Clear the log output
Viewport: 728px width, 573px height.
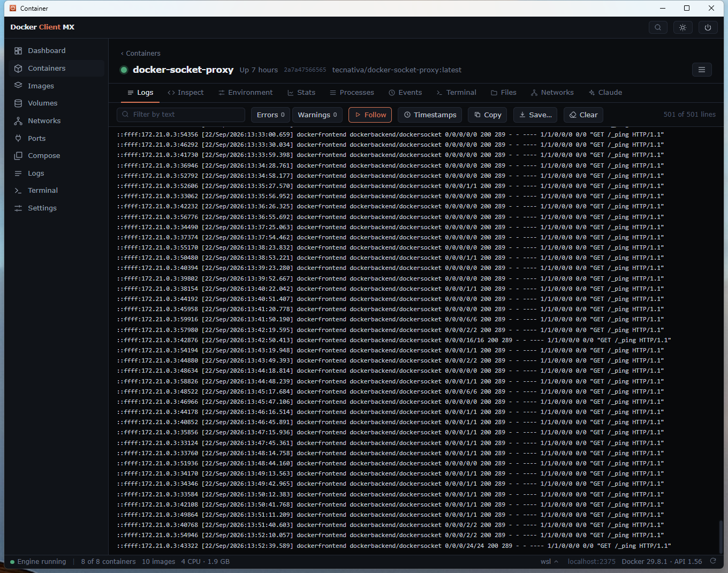coord(583,115)
